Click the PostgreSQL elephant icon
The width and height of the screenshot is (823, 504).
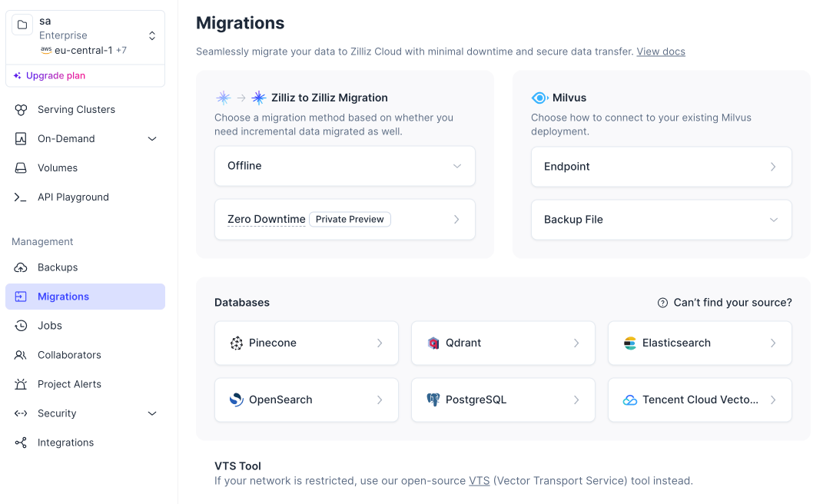point(433,400)
